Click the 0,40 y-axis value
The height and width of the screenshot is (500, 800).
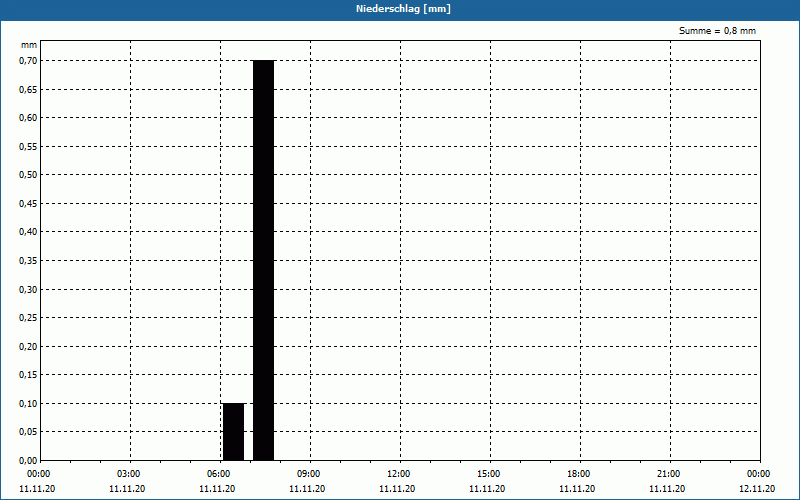[x=28, y=232]
